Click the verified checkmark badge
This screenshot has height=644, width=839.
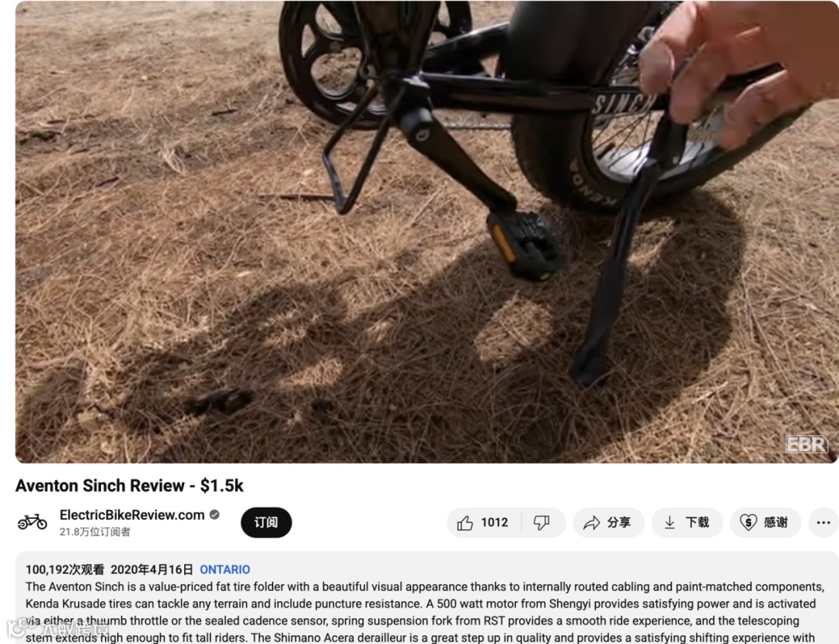click(214, 514)
